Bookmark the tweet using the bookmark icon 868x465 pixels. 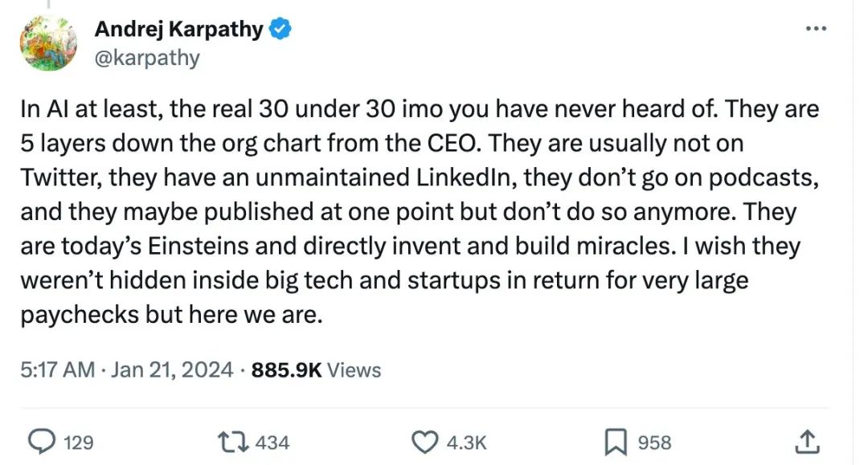[x=615, y=441]
